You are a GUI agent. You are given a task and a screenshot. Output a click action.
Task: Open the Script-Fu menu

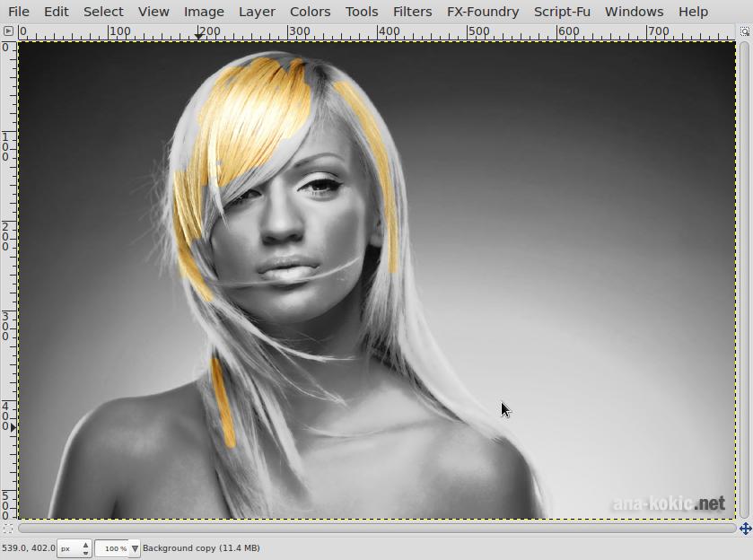coord(561,12)
